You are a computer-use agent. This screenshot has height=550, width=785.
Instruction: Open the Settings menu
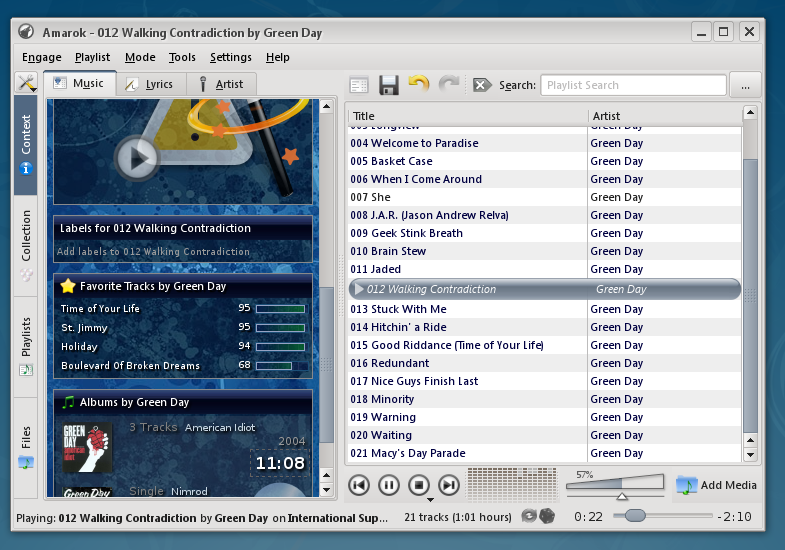(x=230, y=57)
